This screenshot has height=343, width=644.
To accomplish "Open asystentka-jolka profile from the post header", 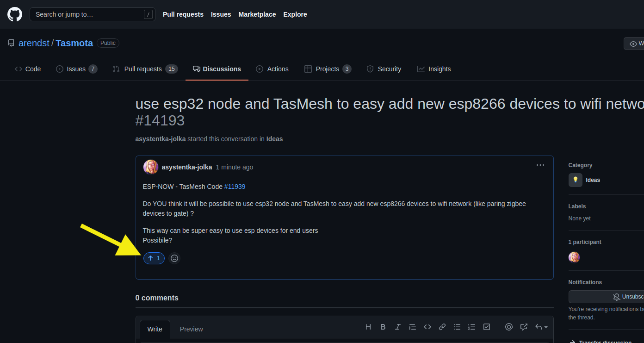I will [x=187, y=167].
